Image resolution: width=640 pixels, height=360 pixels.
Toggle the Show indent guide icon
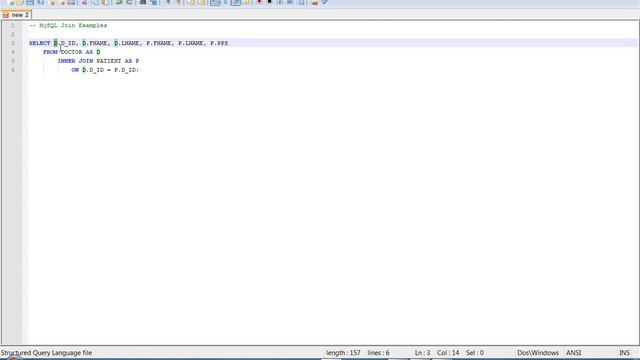[236, 2]
